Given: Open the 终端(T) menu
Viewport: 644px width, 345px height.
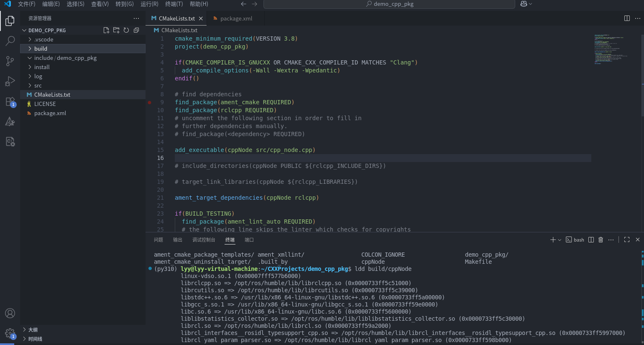Looking at the screenshot, I should (x=174, y=4).
